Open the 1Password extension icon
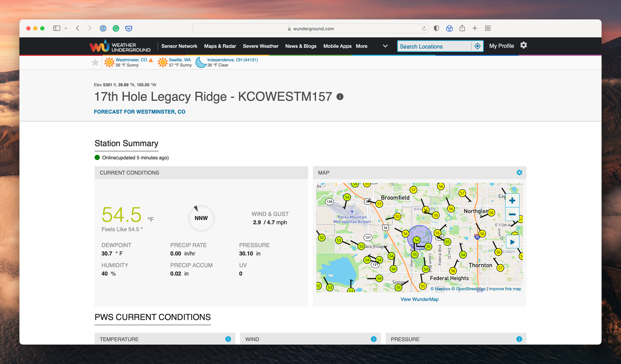 [103, 28]
